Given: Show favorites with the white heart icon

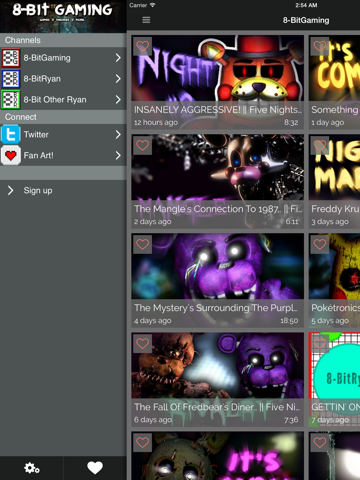Looking at the screenshot, I should pyautogui.click(x=95, y=468).
